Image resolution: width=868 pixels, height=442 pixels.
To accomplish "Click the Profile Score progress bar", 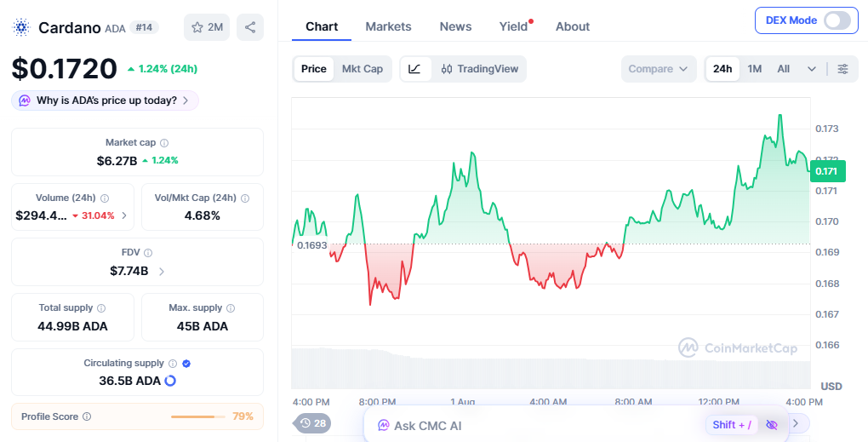I will click(198, 416).
